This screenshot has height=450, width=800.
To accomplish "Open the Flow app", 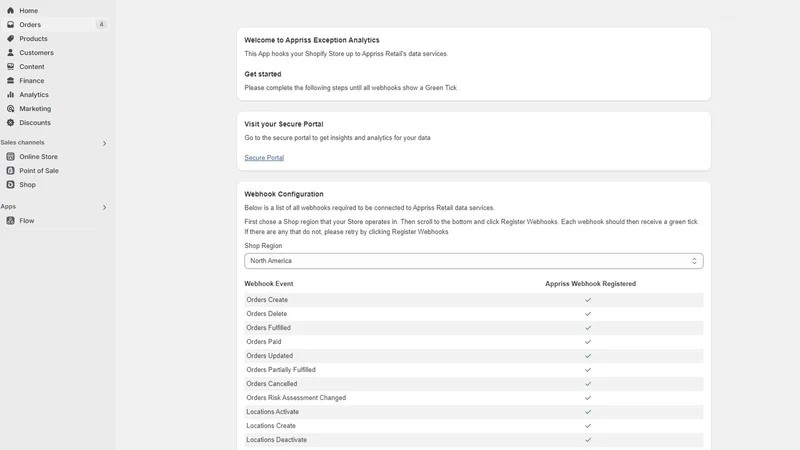I will (x=27, y=220).
